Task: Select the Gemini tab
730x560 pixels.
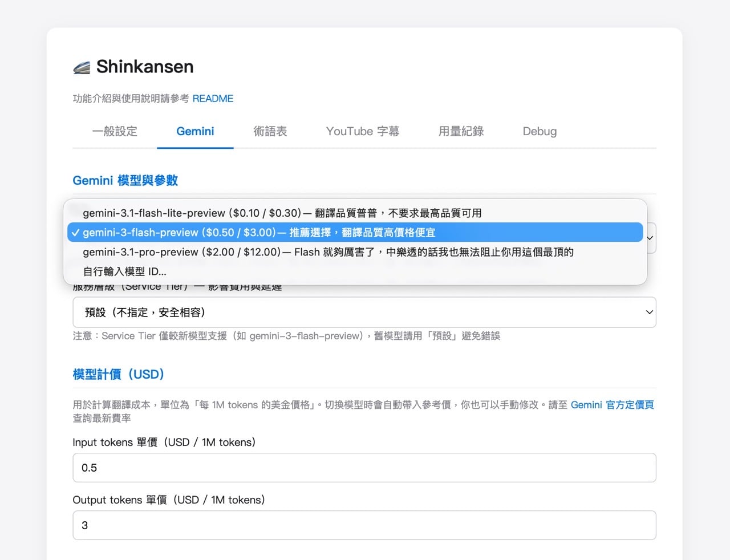Action: point(195,131)
